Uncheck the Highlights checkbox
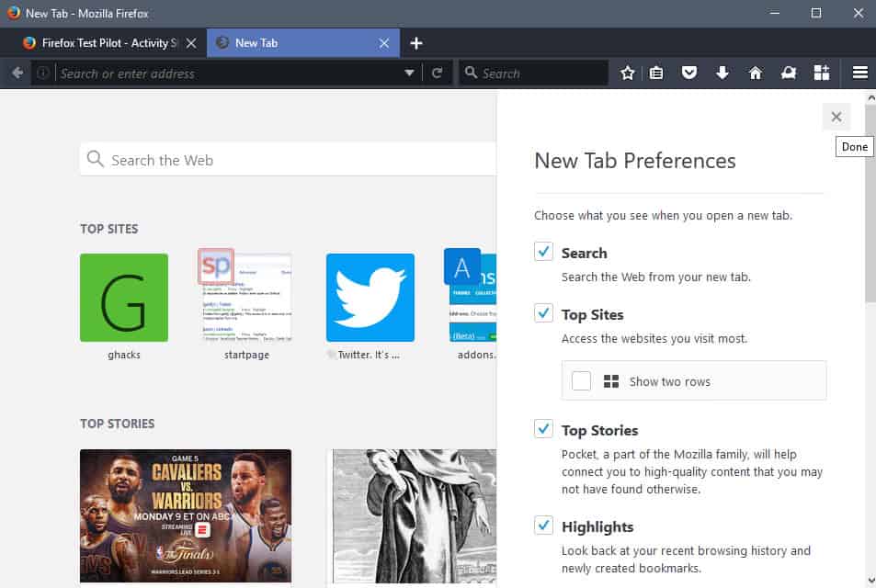The width and height of the screenshot is (876, 588). (x=543, y=526)
